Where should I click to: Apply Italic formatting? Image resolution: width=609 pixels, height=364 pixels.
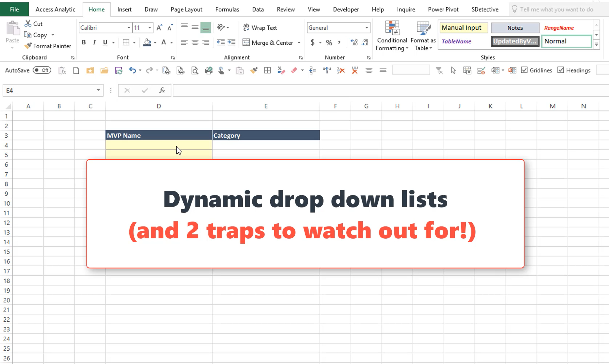click(94, 42)
